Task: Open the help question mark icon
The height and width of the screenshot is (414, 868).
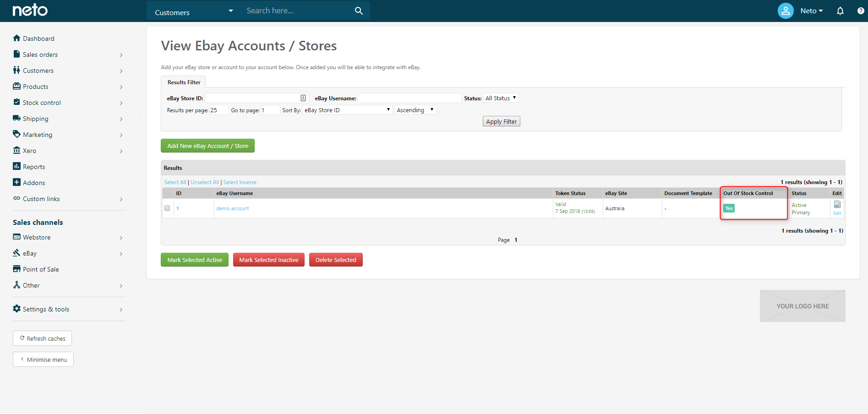Action: [861, 11]
